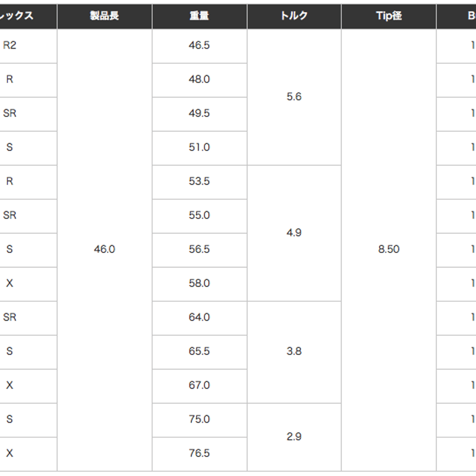Click the 重量 column header
This screenshot has height=476, width=476.
pos(199,17)
